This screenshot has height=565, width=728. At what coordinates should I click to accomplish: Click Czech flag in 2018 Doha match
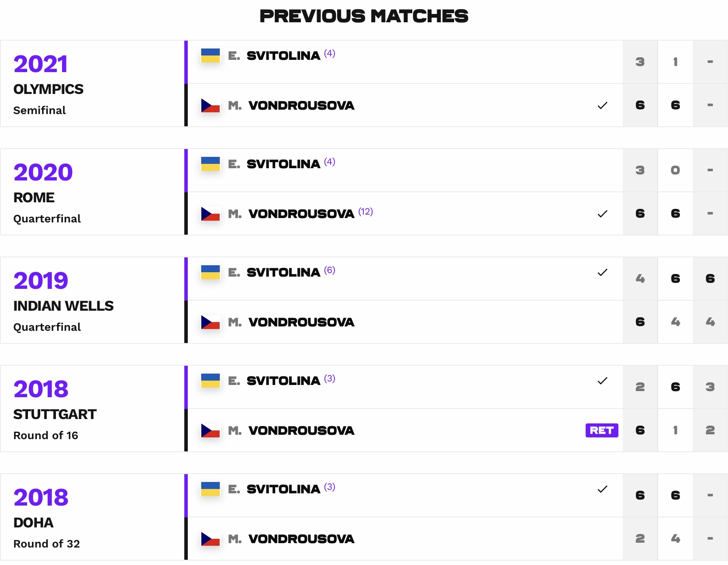click(x=210, y=539)
